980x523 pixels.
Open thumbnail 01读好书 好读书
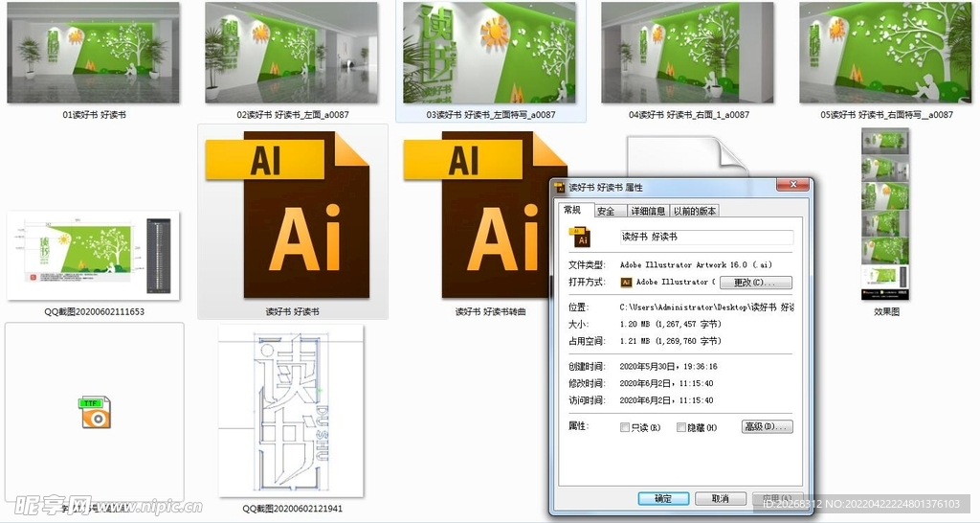coord(93,53)
